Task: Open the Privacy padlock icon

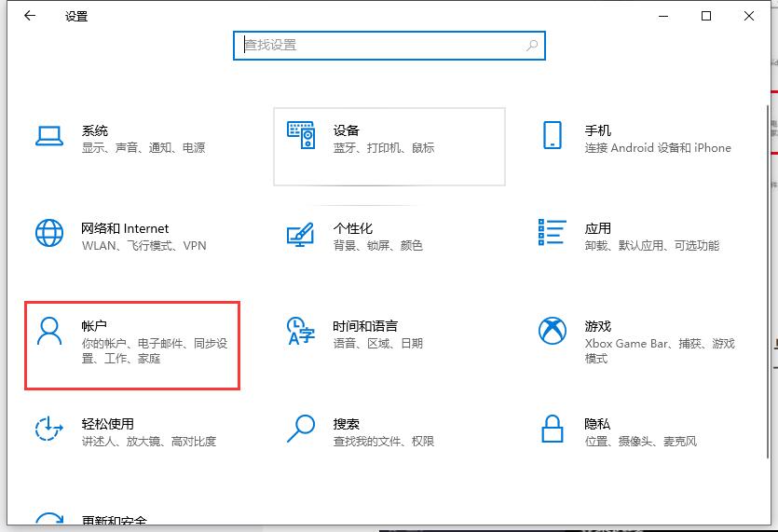Action: click(553, 429)
